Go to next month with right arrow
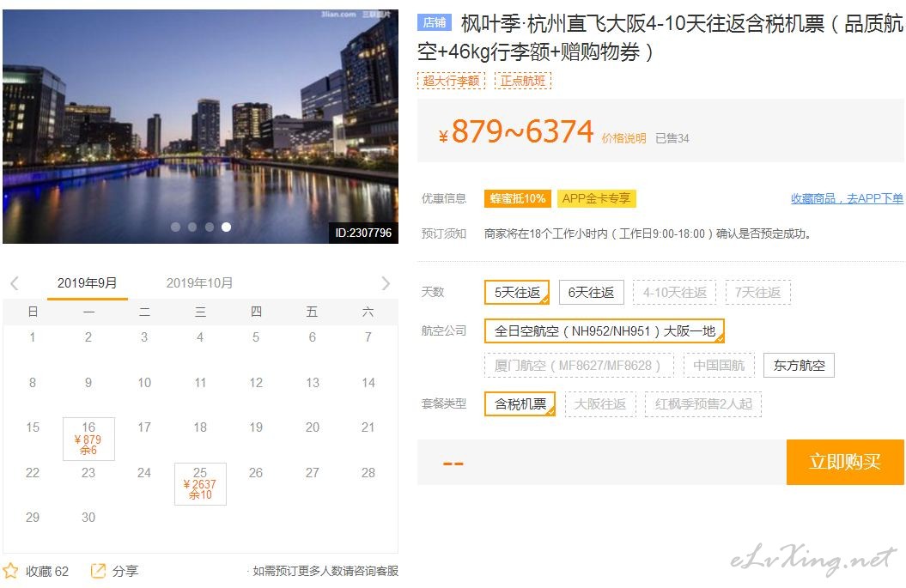Image resolution: width=906 pixels, height=588 pixels. pos(386,283)
